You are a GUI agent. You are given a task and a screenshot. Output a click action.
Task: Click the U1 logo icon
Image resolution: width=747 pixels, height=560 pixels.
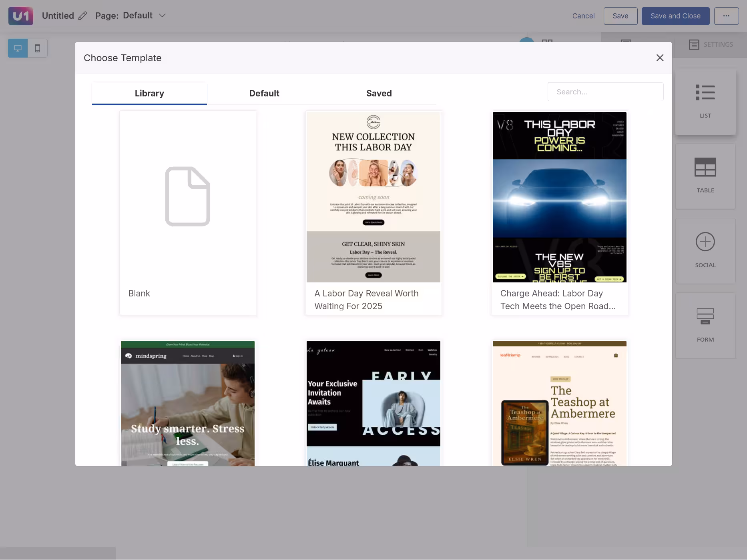[x=21, y=16]
